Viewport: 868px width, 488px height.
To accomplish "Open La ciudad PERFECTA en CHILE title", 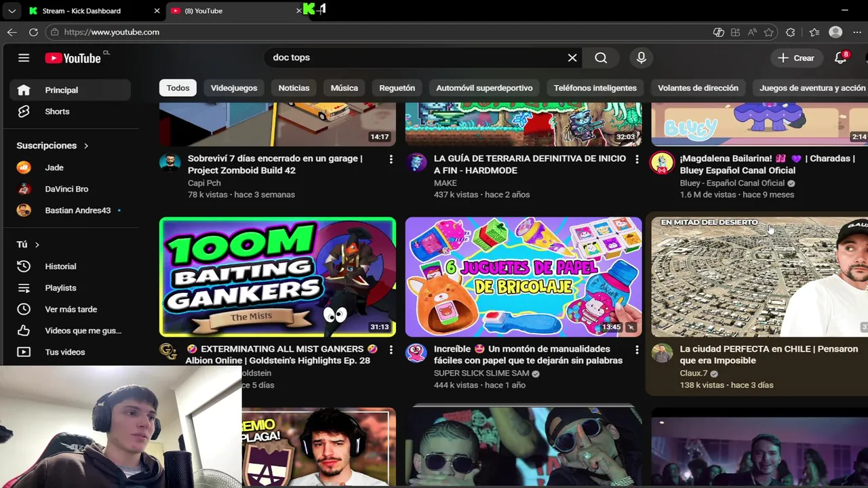I will point(768,354).
